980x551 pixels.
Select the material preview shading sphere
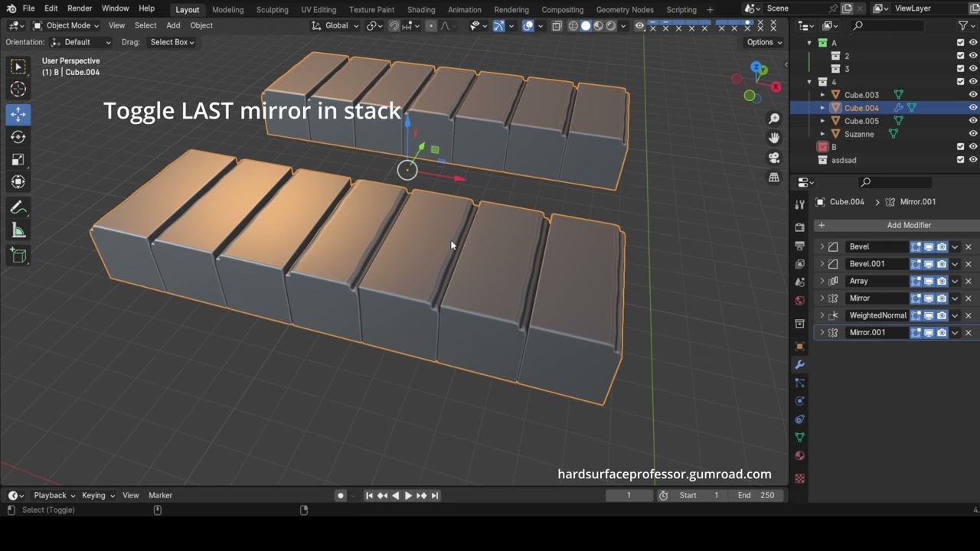(598, 25)
